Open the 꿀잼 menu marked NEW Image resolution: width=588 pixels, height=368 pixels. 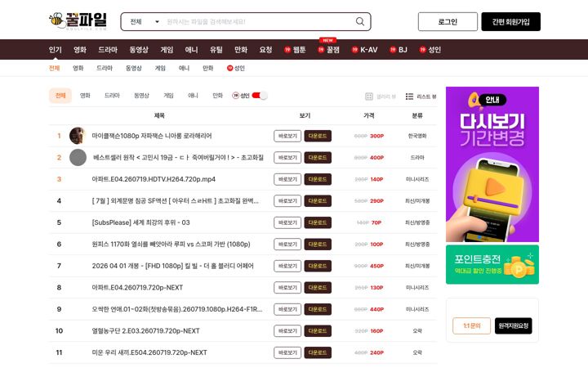[x=329, y=50]
